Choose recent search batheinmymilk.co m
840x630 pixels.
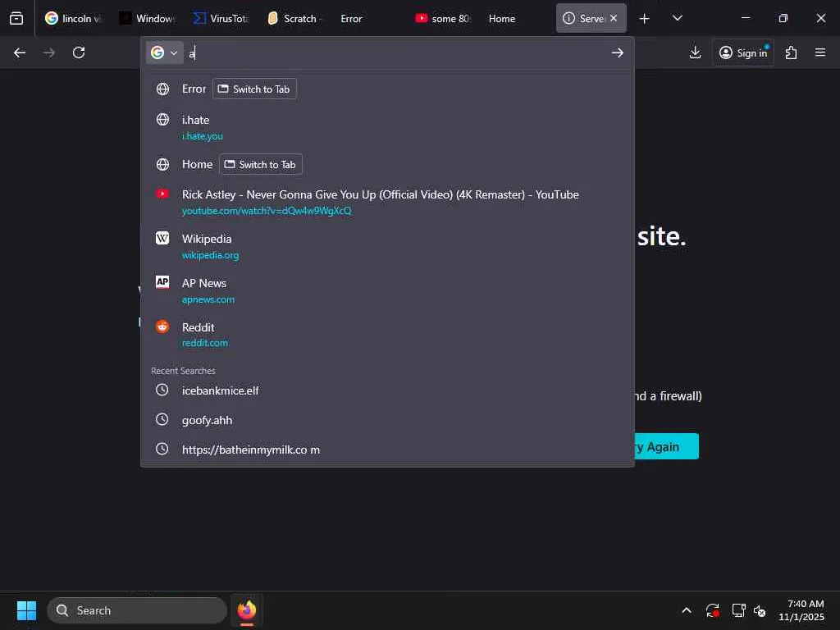(387, 450)
